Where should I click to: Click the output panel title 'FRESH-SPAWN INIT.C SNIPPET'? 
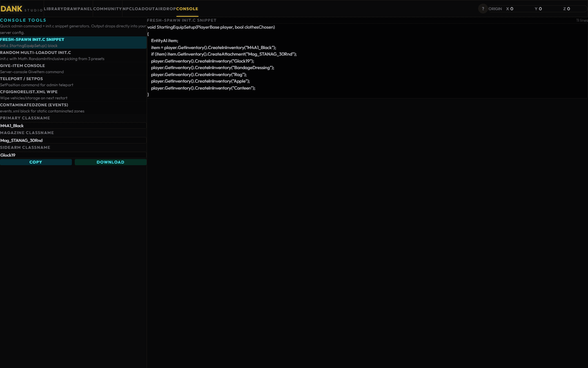(x=182, y=20)
